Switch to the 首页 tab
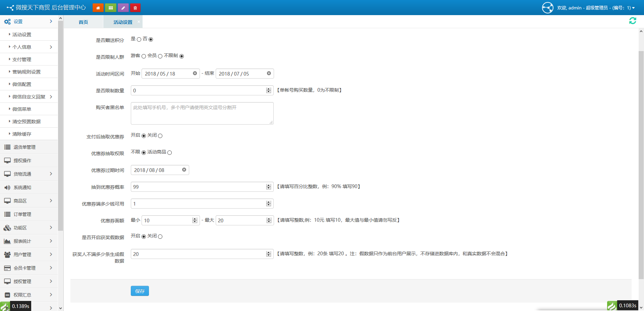This screenshot has height=311, width=644. tap(83, 22)
